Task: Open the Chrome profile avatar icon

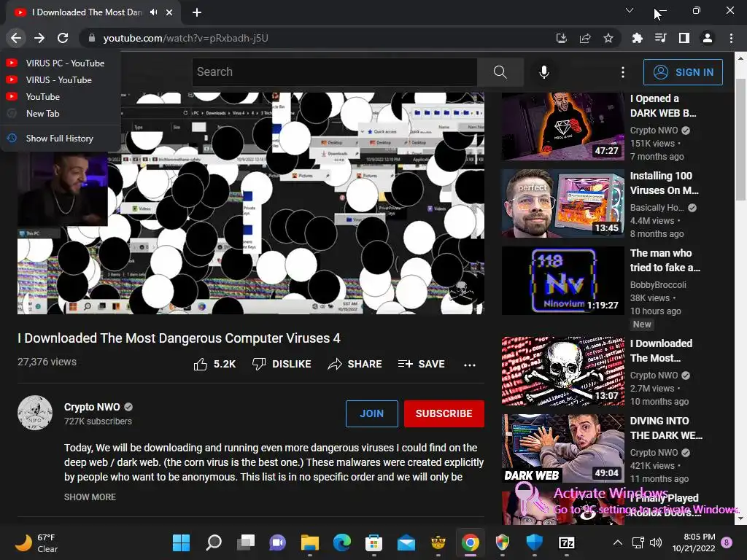Action: point(708,38)
